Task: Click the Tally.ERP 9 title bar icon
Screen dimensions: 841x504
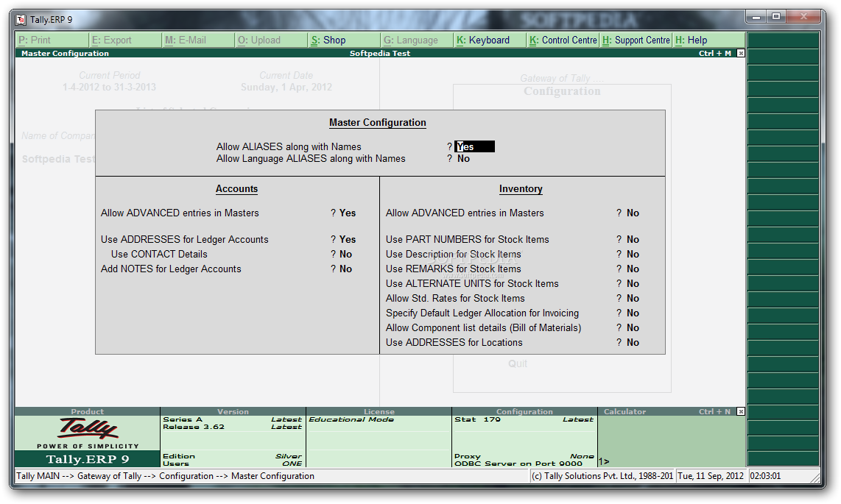Action: tap(21, 20)
